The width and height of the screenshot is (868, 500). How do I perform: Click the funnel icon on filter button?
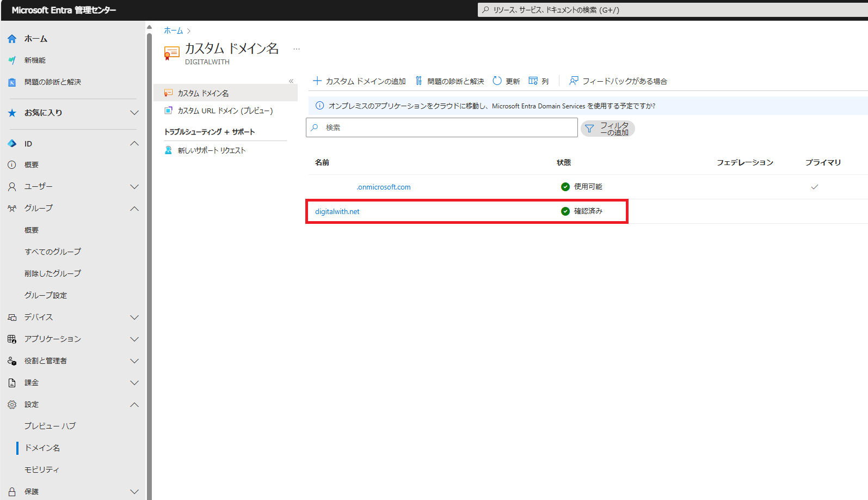(x=589, y=129)
